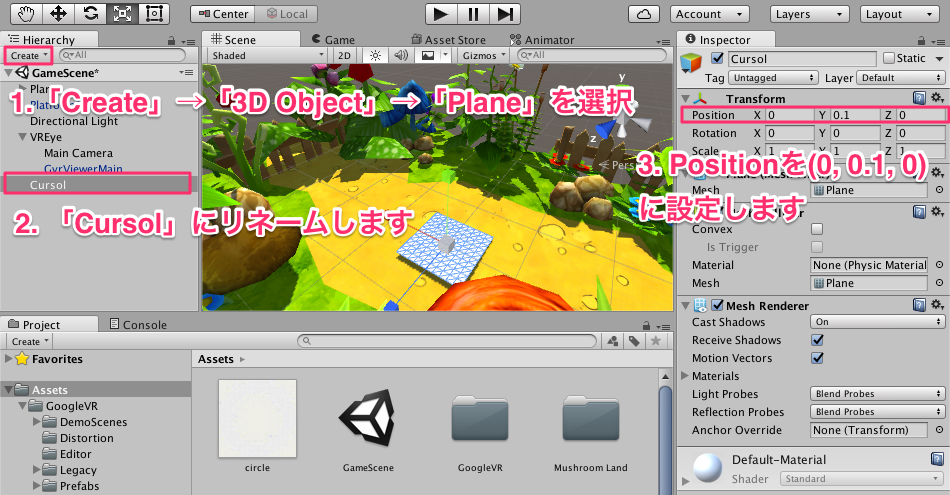Pick object for Mesh Filter mesh
The image size is (950, 495).
click(x=939, y=190)
